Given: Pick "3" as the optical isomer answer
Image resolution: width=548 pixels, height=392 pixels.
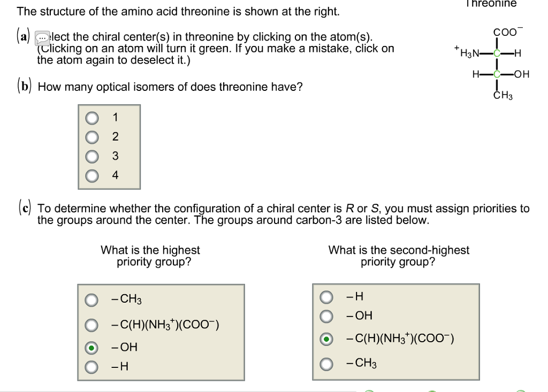Looking at the screenshot, I should coord(91,157).
